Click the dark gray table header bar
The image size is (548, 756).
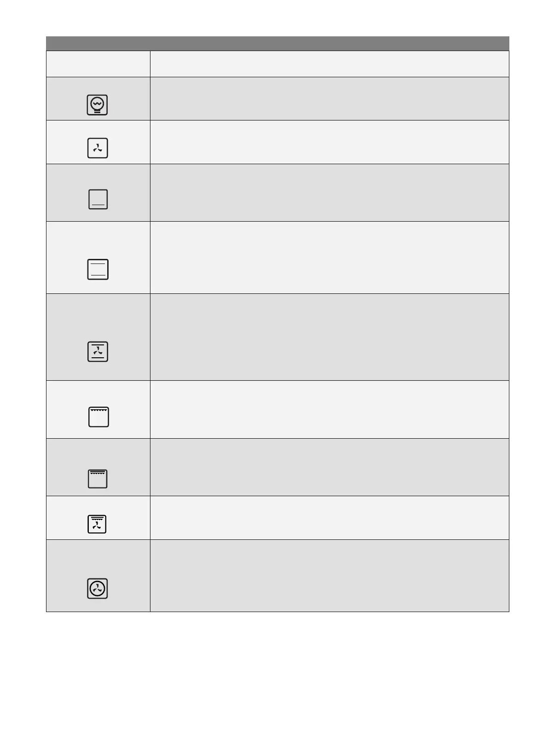[x=277, y=43]
